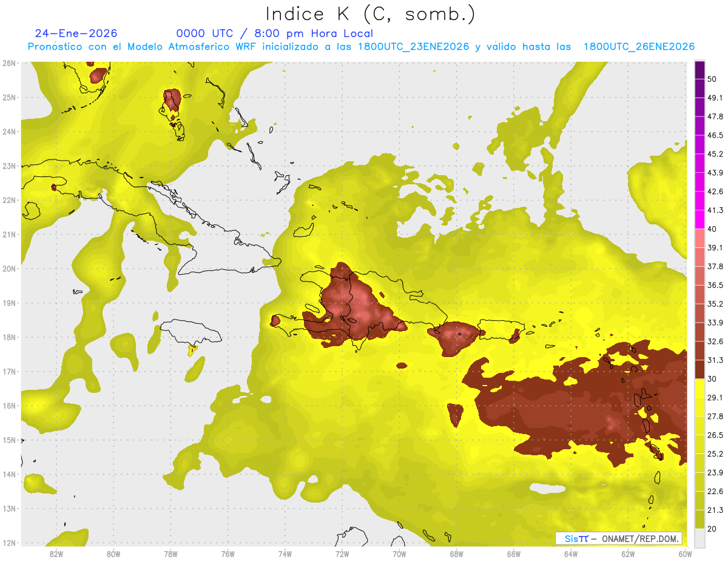Click the '50' colorbar value
Viewport: 728px width, 562px height.
(712, 79)
